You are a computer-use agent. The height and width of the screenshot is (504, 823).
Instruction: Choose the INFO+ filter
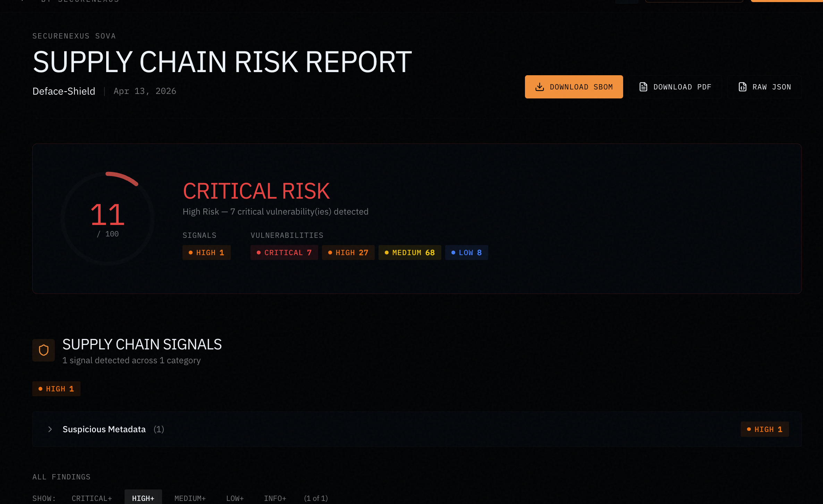pyautogui.click(x=275, y=498)
